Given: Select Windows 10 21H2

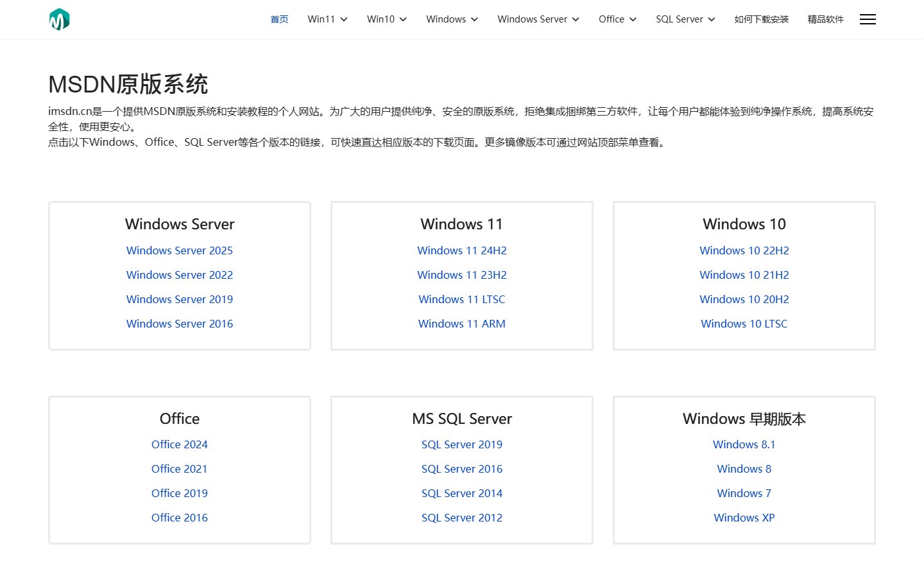Looking at the screenshot, I should pos(744,275).
